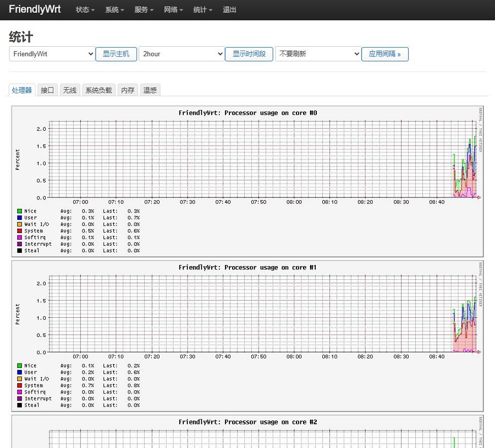Screen dimensions: 495x448
Task: Click title 'Processor usage on core #0'
Action: (x=248, y=113)
